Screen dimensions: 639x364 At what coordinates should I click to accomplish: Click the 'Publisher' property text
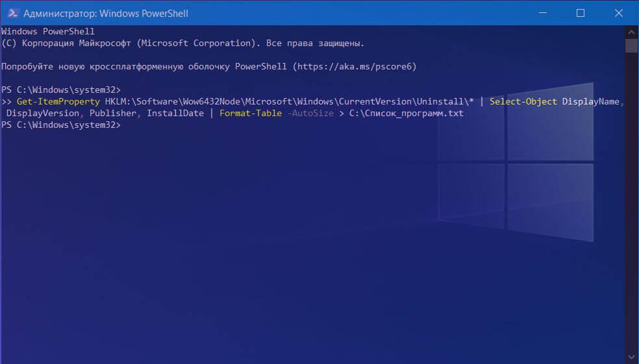113,113
